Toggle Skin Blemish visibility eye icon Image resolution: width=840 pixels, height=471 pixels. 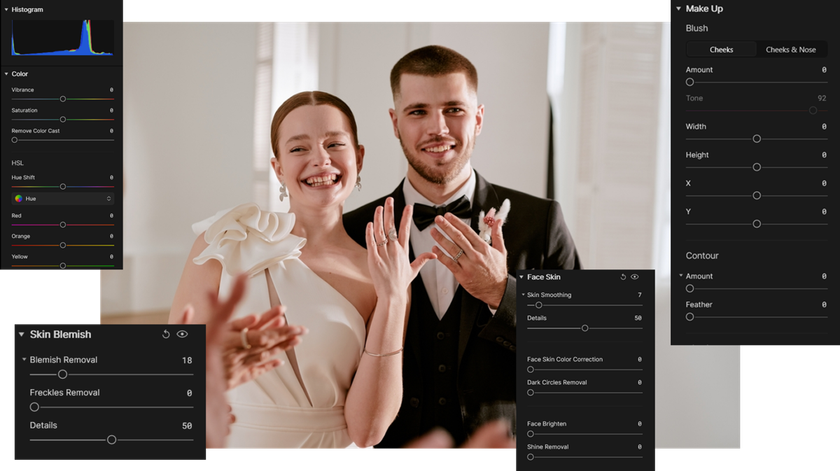coord(182,334)
